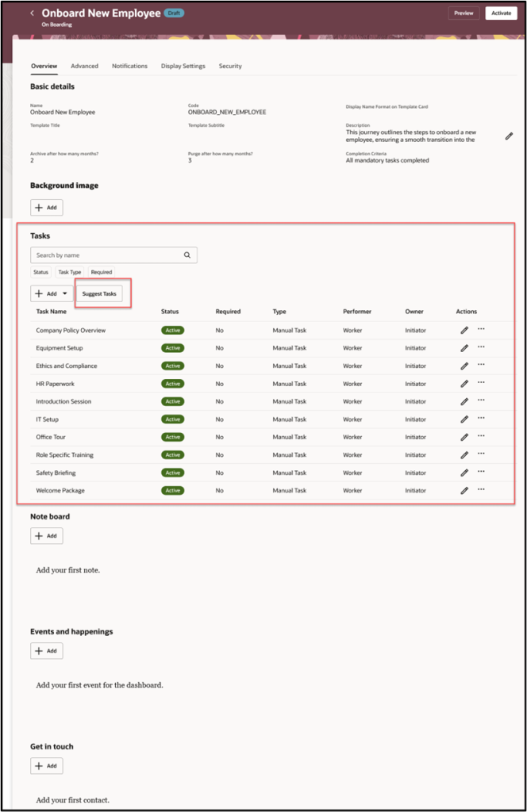Edit the Company Policy Overview task
527x812 pixels.
point(464,330)
